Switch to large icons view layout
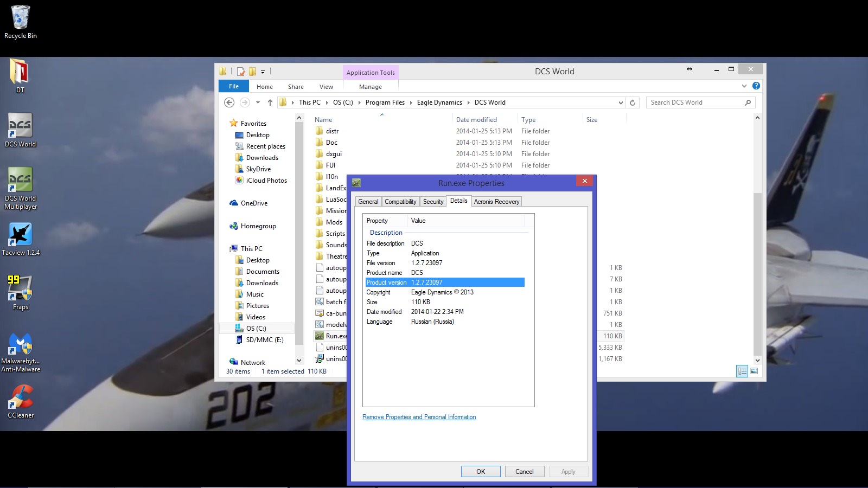 point(754,371)
